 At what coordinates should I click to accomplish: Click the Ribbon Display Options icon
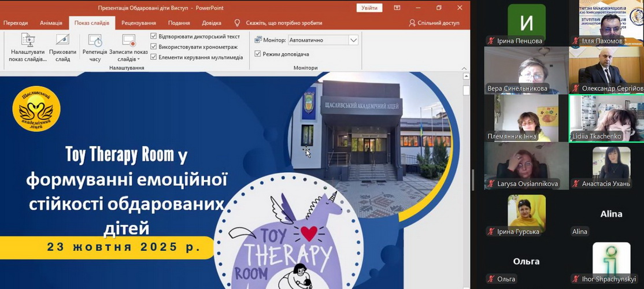pyautogui.click(x=397, y=8)
